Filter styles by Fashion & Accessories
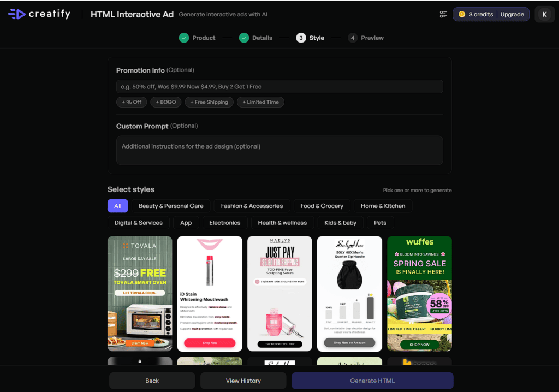559x392 pixels. point(252,206)
